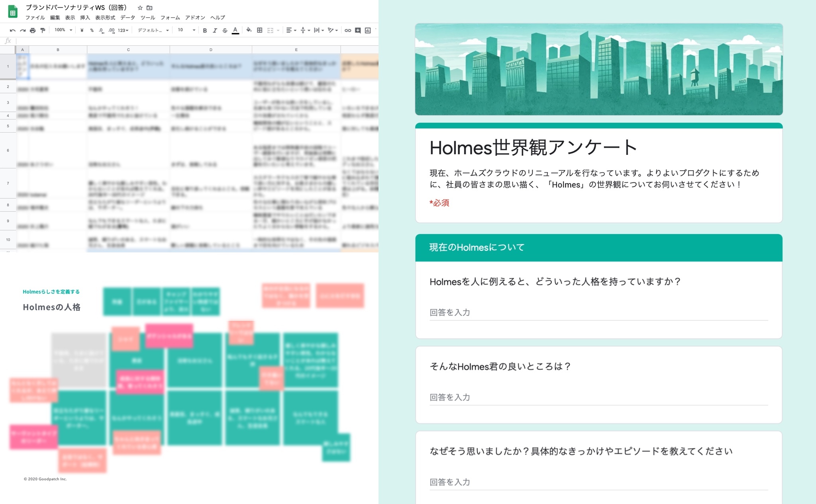This screenshot has height=504, width=816.
Task: Click the city skyline header image
Action: (599, 69)
